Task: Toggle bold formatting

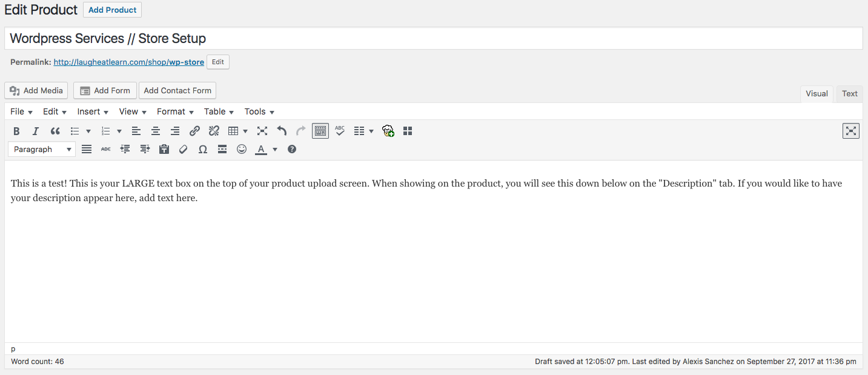Action: [x=17, y=131]
